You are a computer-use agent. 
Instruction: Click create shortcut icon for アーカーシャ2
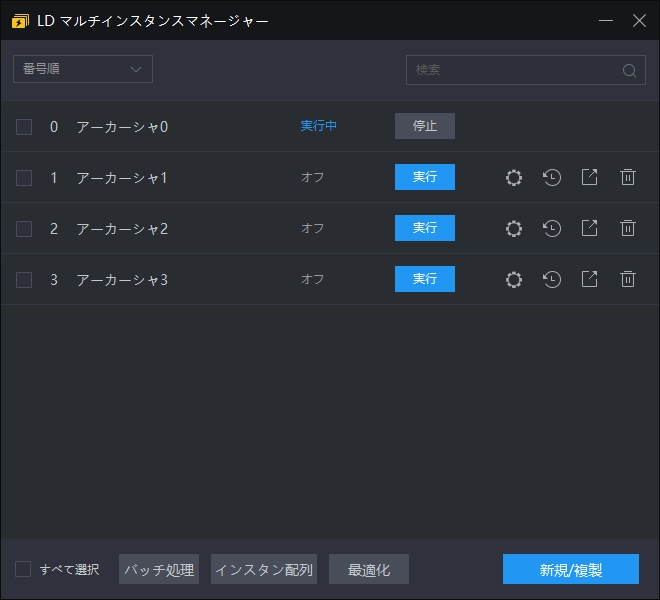pos(589,228)
